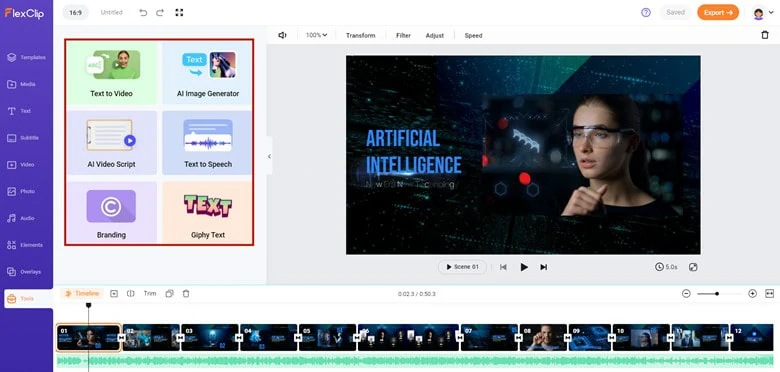Open the AI Video Script tool
The width and height of the screenshot is (780, 372).
tap(111, 143)
